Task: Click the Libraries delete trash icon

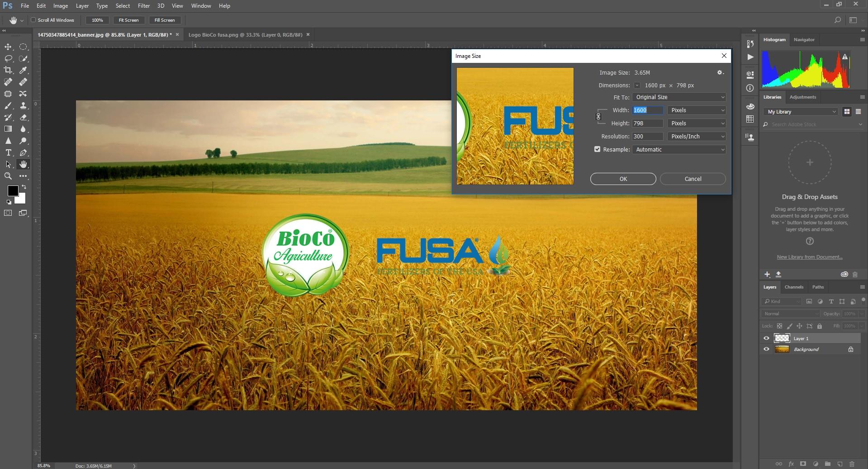Action: pos(855,275)
